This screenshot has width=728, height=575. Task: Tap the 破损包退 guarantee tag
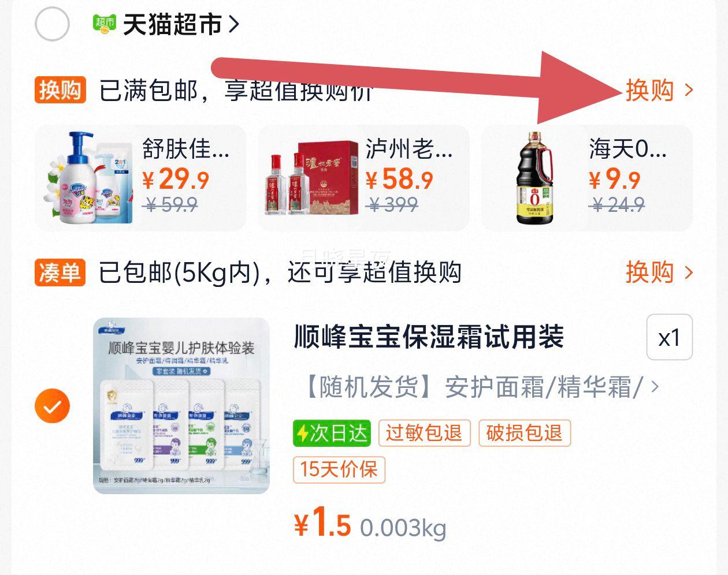[525, 433]
